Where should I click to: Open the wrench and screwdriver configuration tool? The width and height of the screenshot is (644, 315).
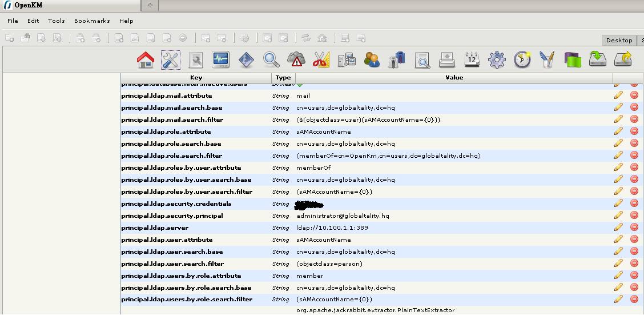[x=171, y=59]
